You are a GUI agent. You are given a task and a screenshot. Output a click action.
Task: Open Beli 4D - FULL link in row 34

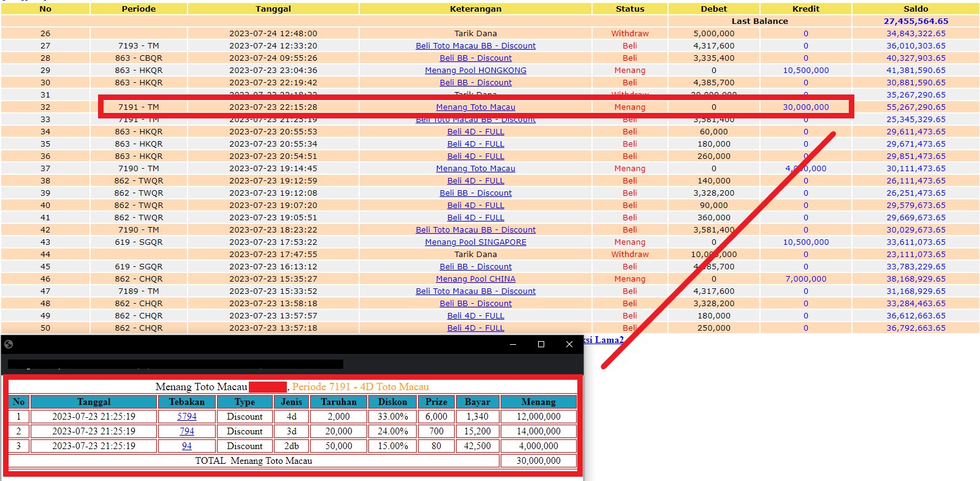476,132
